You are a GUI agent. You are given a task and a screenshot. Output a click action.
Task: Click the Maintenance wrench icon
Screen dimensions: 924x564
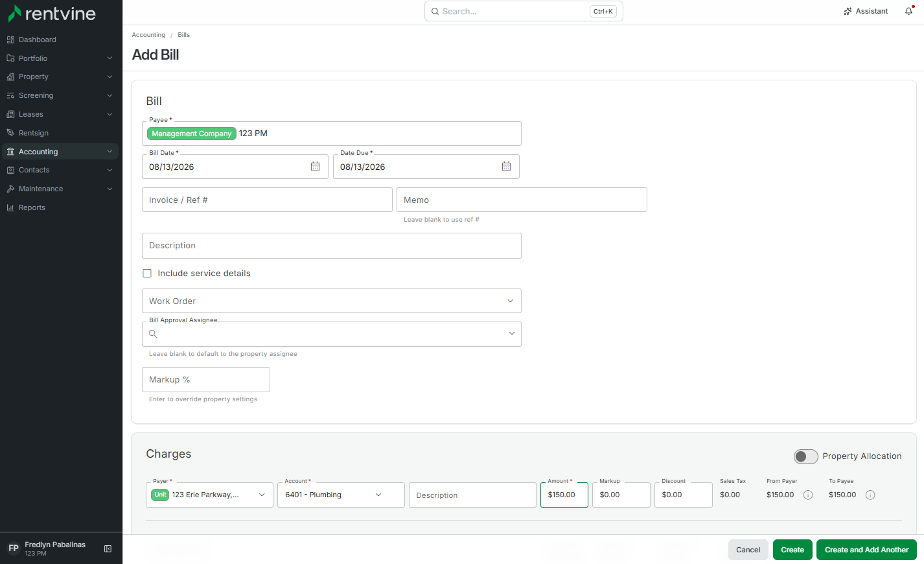tap(10, 189)
